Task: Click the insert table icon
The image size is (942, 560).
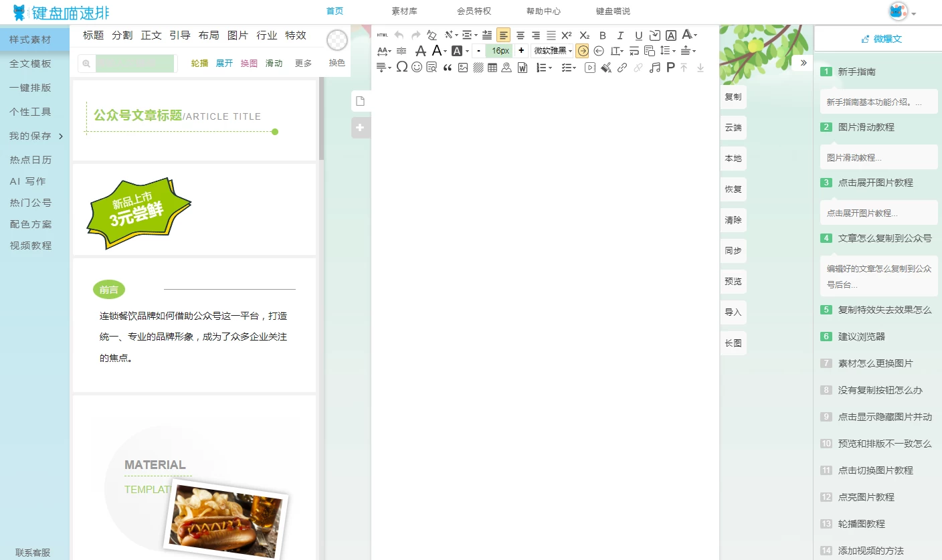Action: (492, 67)
